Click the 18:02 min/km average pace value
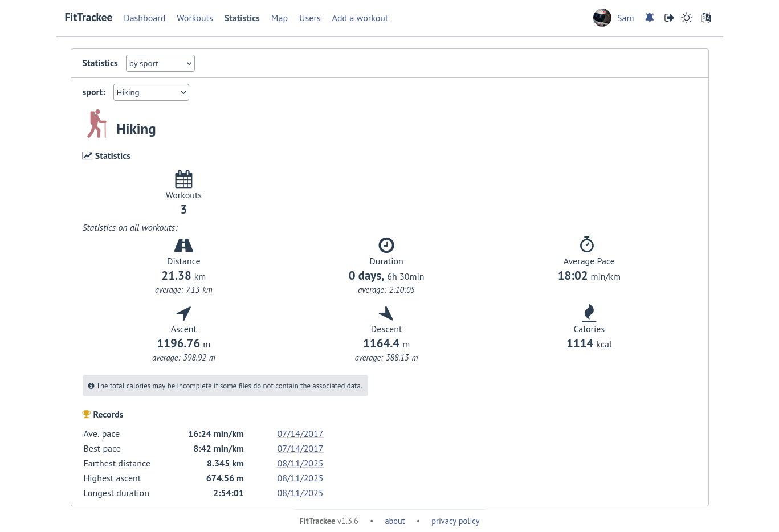This screenshot has height=532, width=779. pyautogui.click(x=589, y=276)
